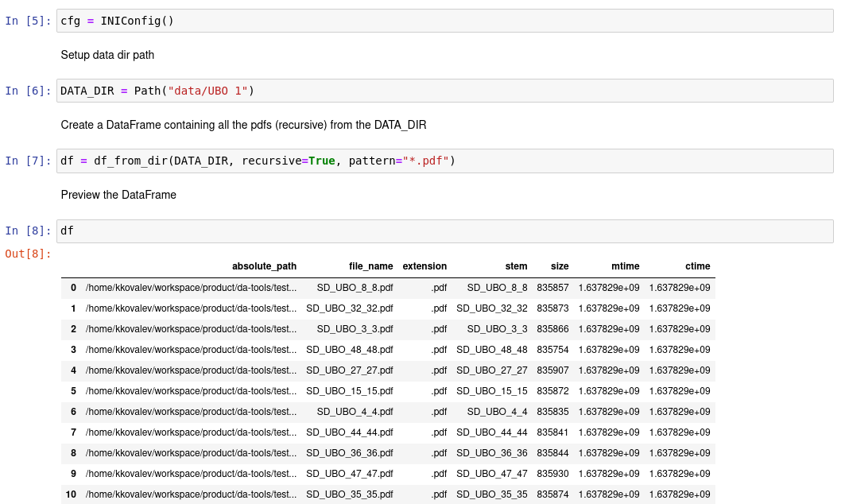Image resolution: width=849 pixels, height=504 pixels.
Task: Click size value 835754
Action: pos(552,350)
